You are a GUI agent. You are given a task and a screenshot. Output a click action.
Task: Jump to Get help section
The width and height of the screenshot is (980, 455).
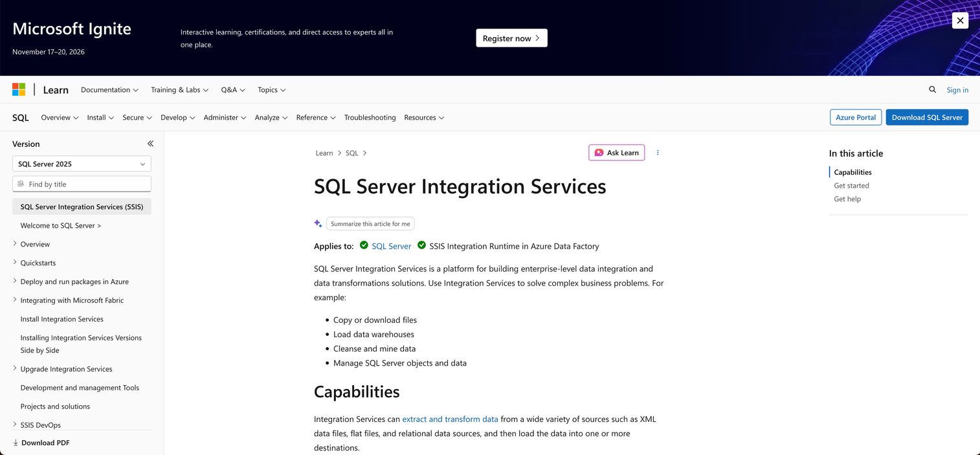point(847,199)
